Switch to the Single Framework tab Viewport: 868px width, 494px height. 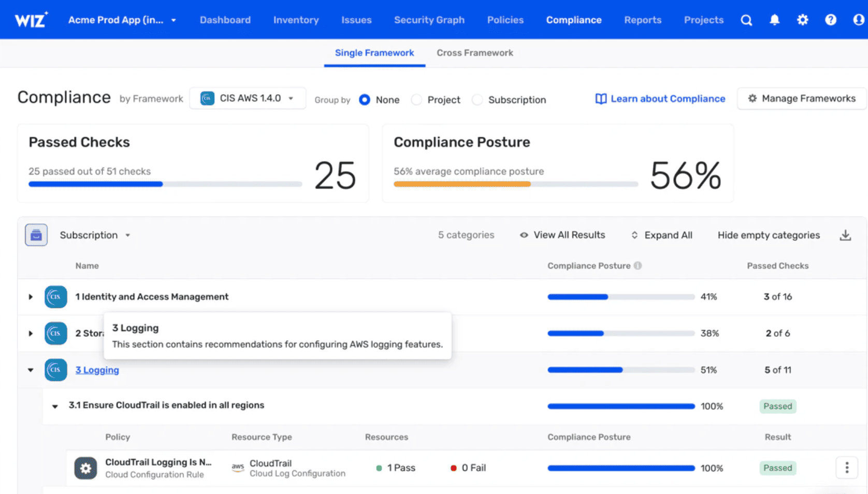pos(374,53)
